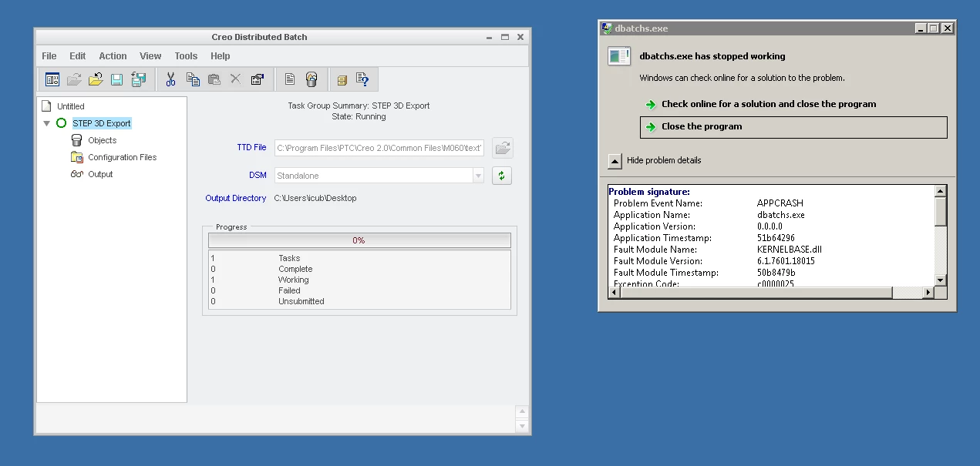Click the KERNELBASE.dll fault module value
This screenshot has height=466, width=980.
790,250
